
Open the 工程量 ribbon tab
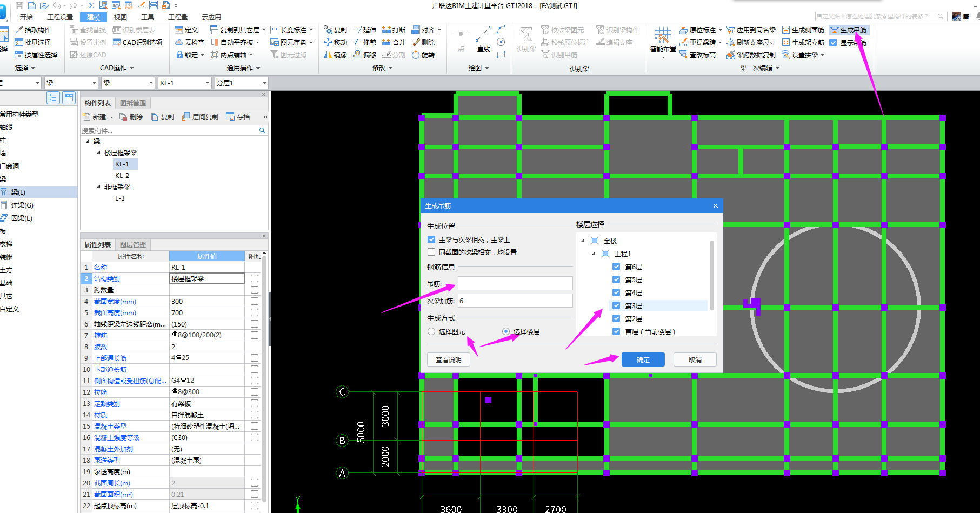coord(177,17)
